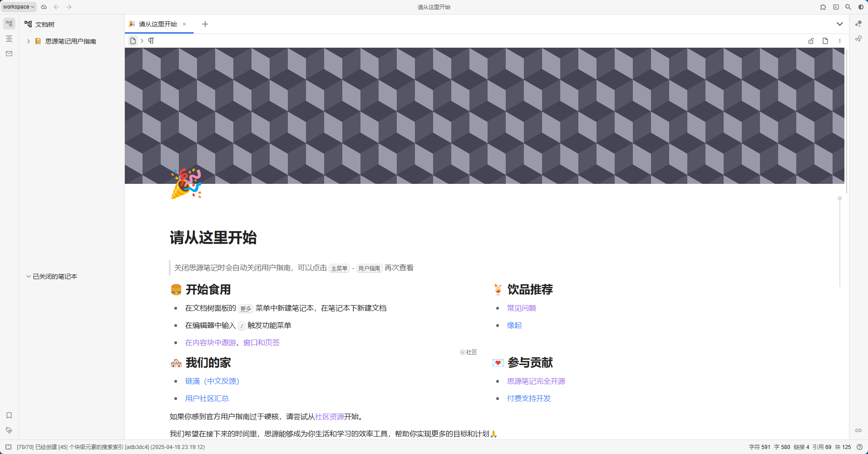
Task: Toggle the status bar dock visibility icon
Action: (x=8, y=447)
